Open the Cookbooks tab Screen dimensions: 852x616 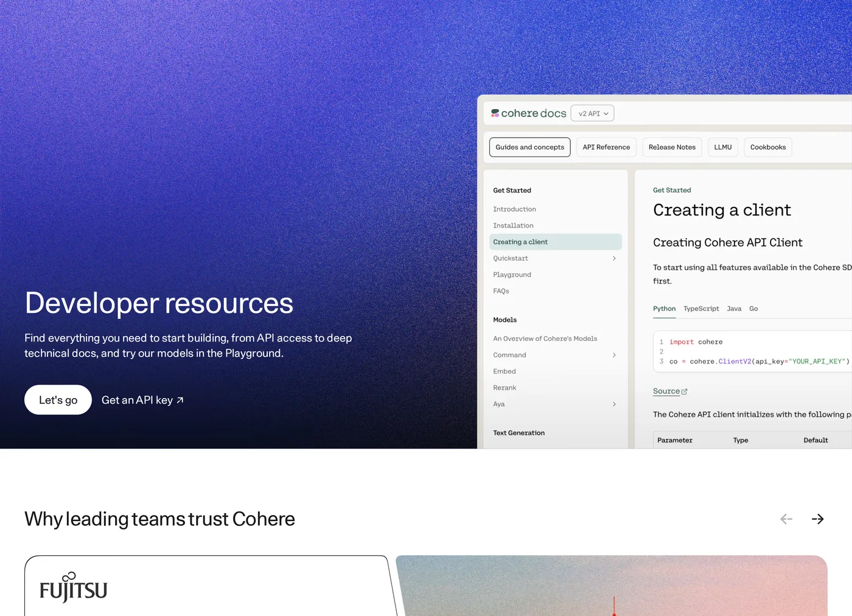point(768,147)
